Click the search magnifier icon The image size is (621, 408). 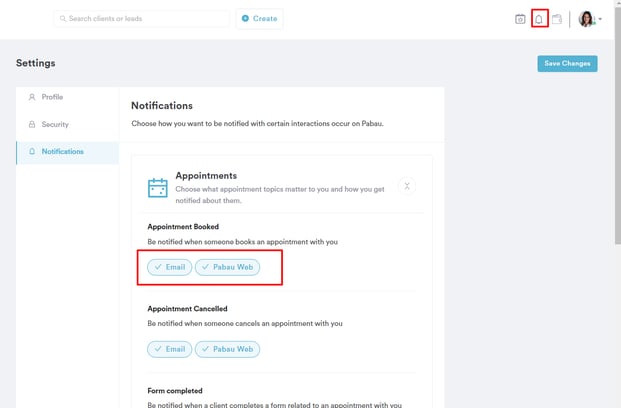coord(62,19)
